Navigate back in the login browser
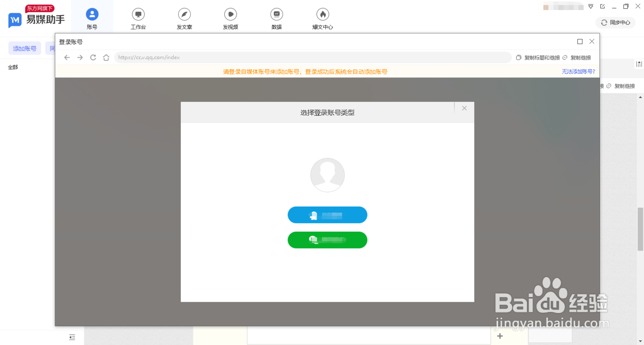This screenshot has height=345, width=644. click(x=67, y=57)
